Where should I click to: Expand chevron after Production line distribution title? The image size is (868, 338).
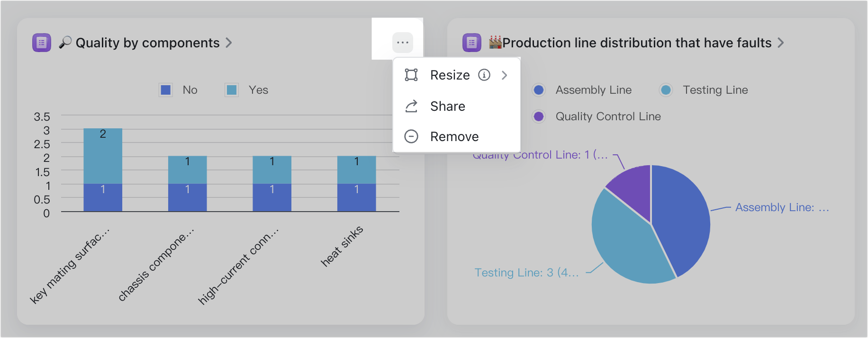[781, 43]
